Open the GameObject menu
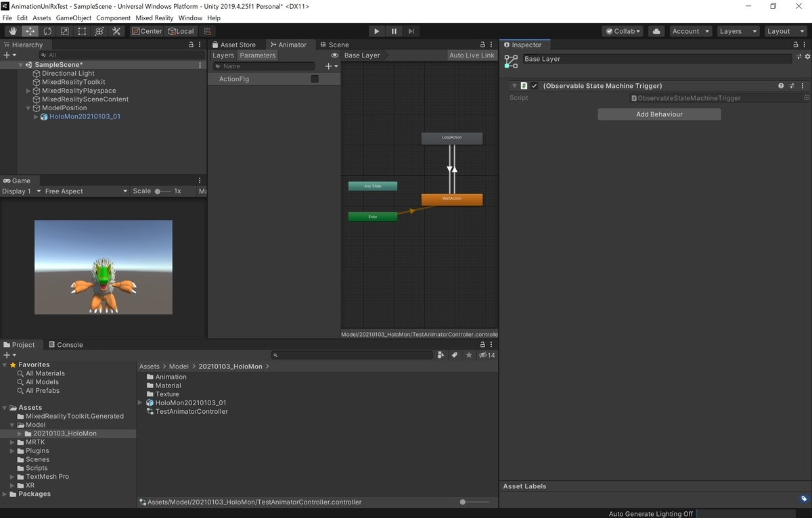Screen dimensions: 812x518 tap(74, 18)
